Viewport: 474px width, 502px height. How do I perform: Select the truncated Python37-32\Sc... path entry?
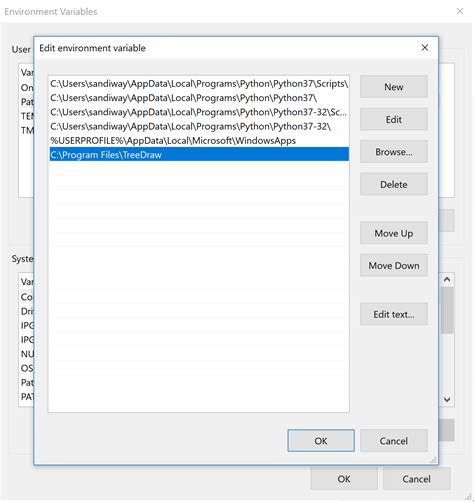(199, 112)
